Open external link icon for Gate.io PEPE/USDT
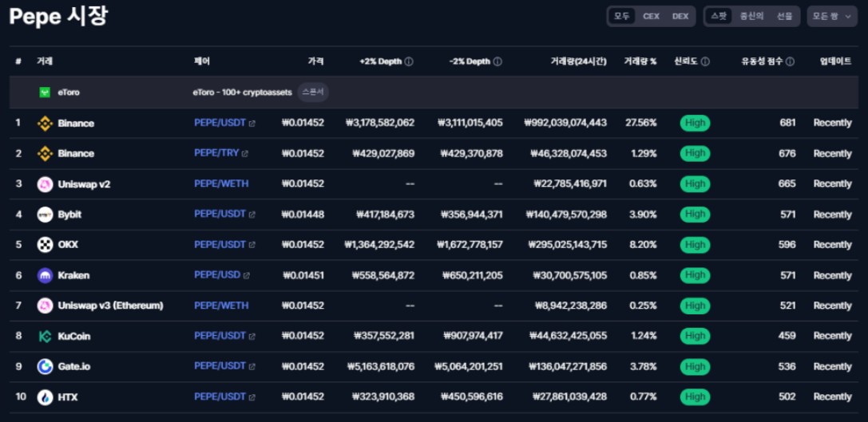The height and width of the screenshot is (422, 868). [x=252, y=367]
